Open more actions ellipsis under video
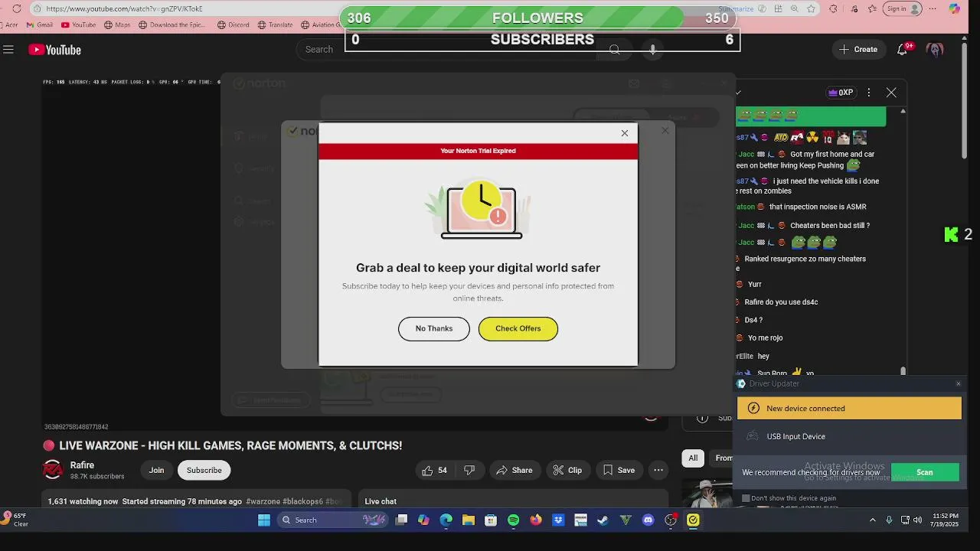Screen dimensions: 980x551 pos(658,470)
